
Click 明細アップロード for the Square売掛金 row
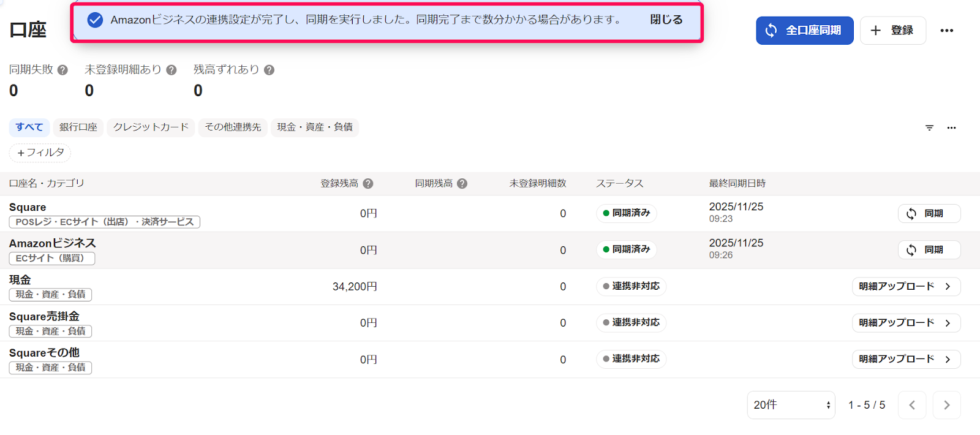(906, 322)
